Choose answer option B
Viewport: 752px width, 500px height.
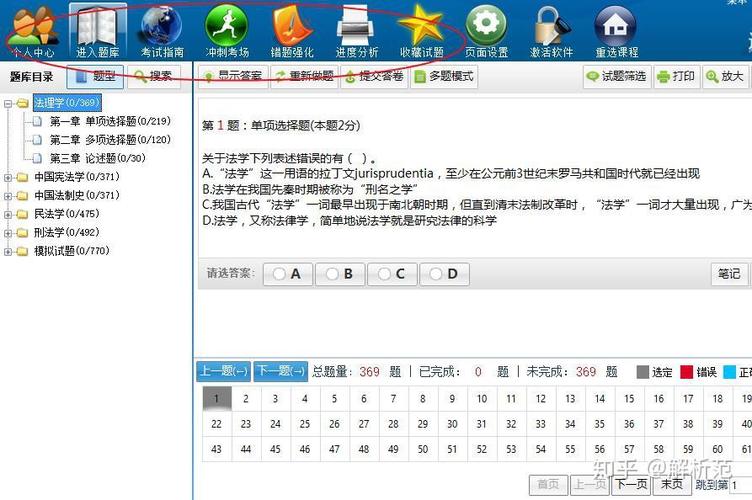[340, 274]
